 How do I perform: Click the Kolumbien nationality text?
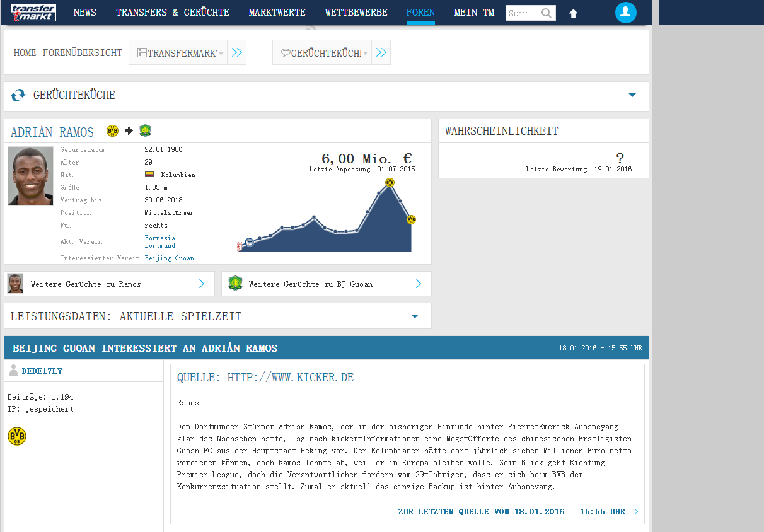(x=178, y=175)
